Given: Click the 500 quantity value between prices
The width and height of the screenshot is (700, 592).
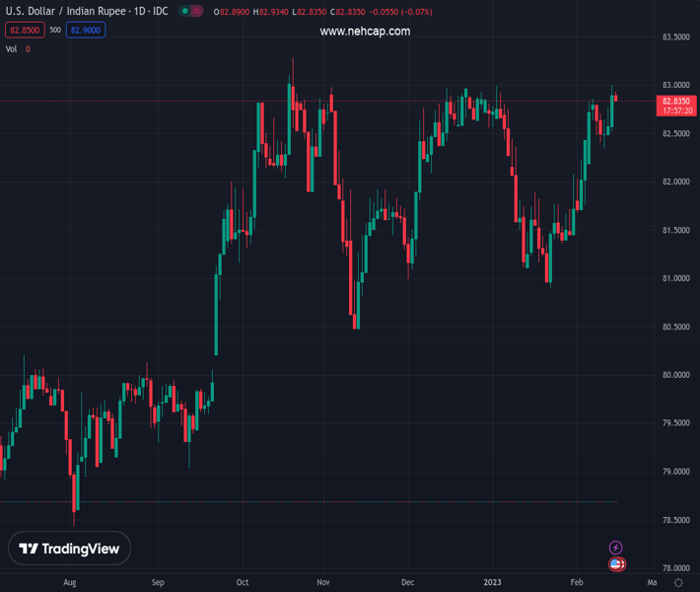Looking at the screenshot, I should tap(54, 31).
